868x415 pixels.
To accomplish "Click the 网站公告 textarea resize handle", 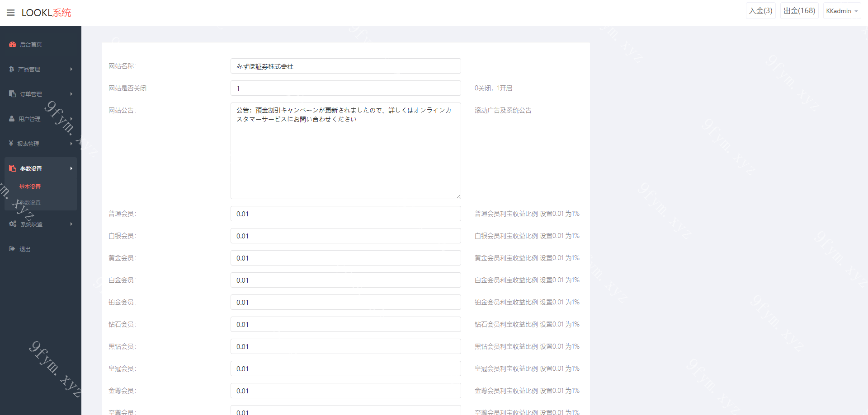I will (x=458, y=196).
